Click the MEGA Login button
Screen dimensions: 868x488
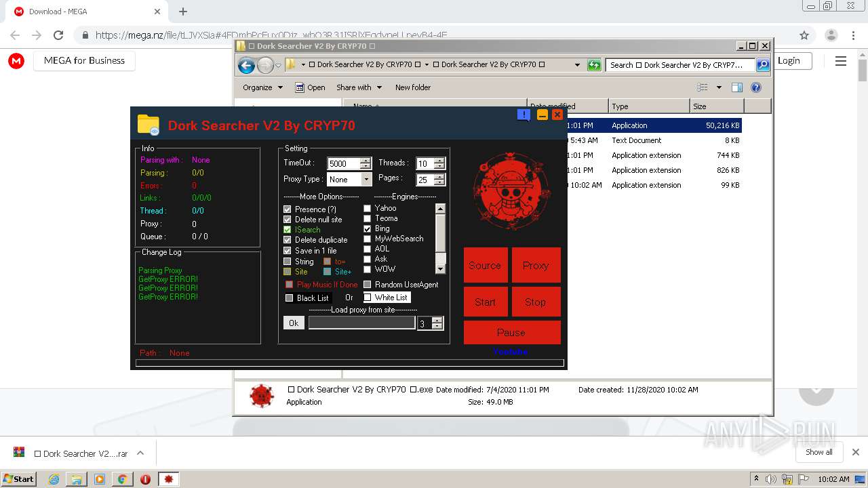point(789,60)
